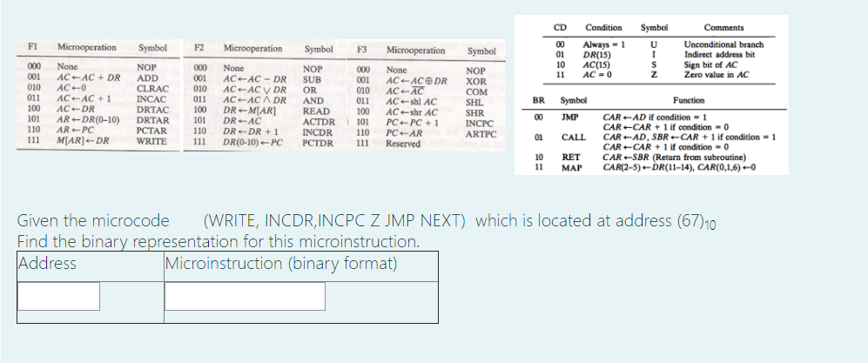Click the Microinstruction binary answer input box
Screen dimensions: 868x363
click(245, 296)
